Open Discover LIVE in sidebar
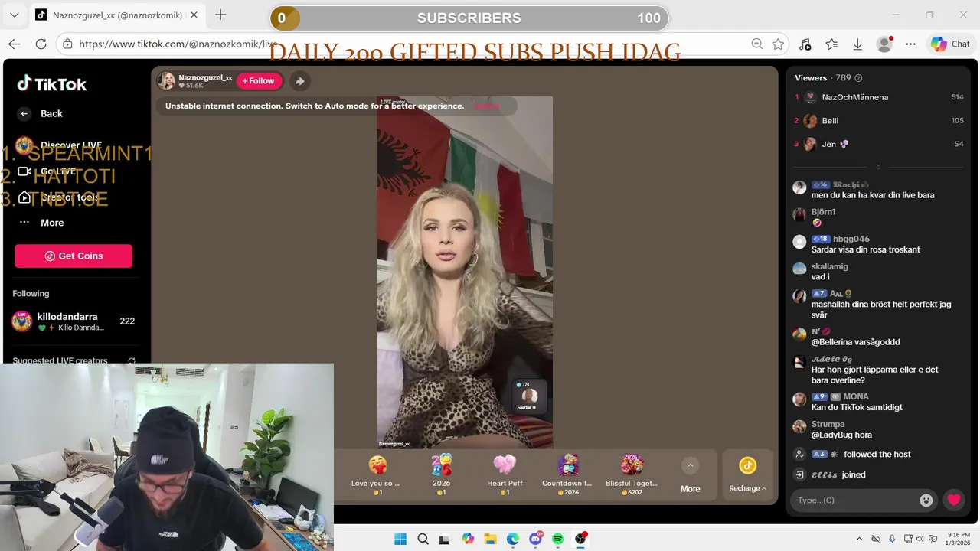 (x=60, y=145)
